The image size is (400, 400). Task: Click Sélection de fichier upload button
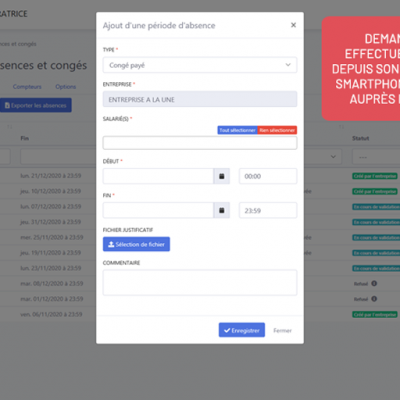(136, 244)
